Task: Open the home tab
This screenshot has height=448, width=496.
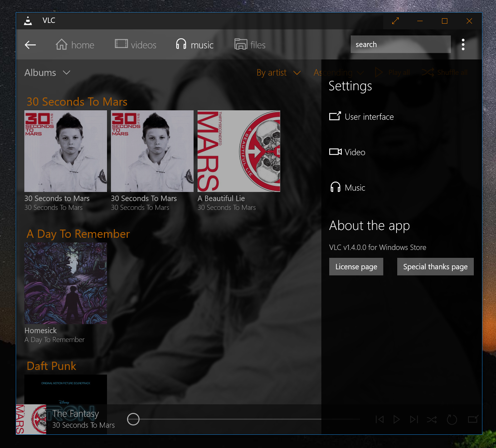Action: coord(75,45)
